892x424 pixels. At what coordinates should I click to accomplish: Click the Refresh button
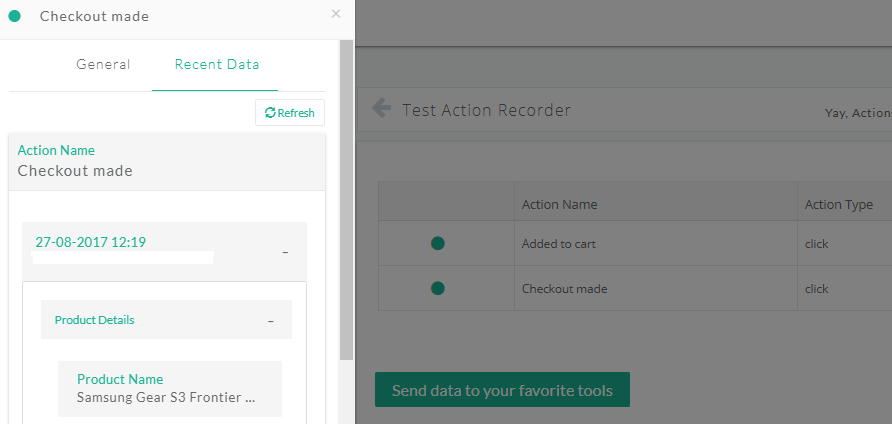pyautogui.click(x=290, y=113)
